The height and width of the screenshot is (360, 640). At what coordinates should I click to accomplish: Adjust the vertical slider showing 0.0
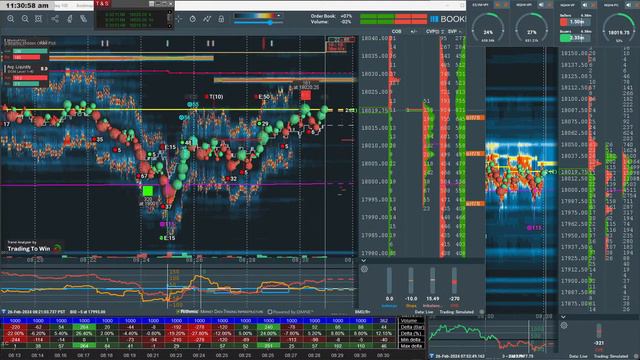point(389,280)
